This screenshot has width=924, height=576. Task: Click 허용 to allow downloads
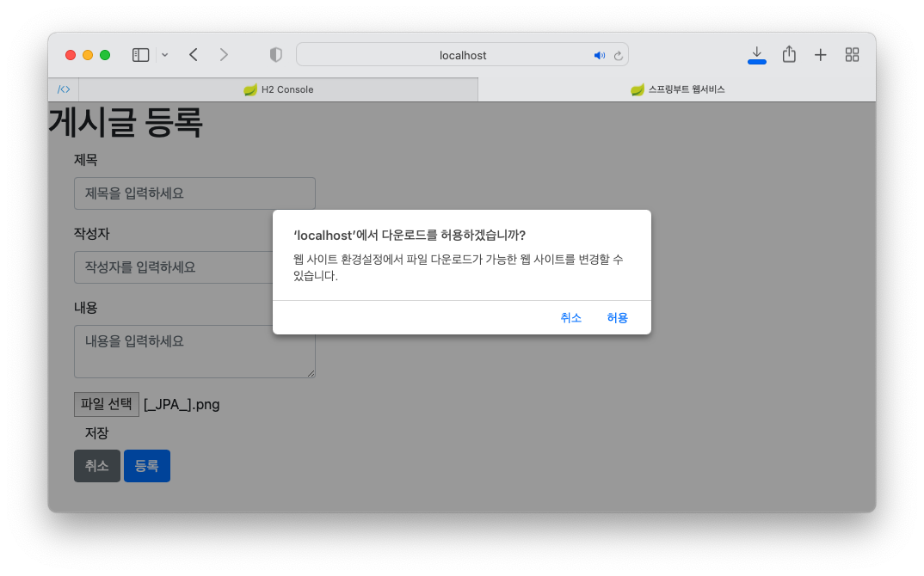pos(617,318)
